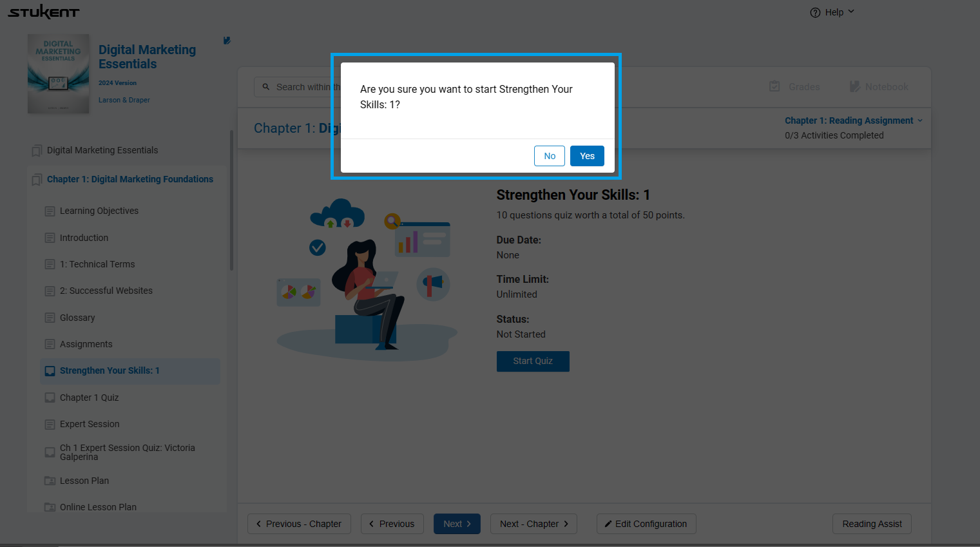This screenshot has height=547, width=980.
Task: Open Notebook
Action: 879,87
